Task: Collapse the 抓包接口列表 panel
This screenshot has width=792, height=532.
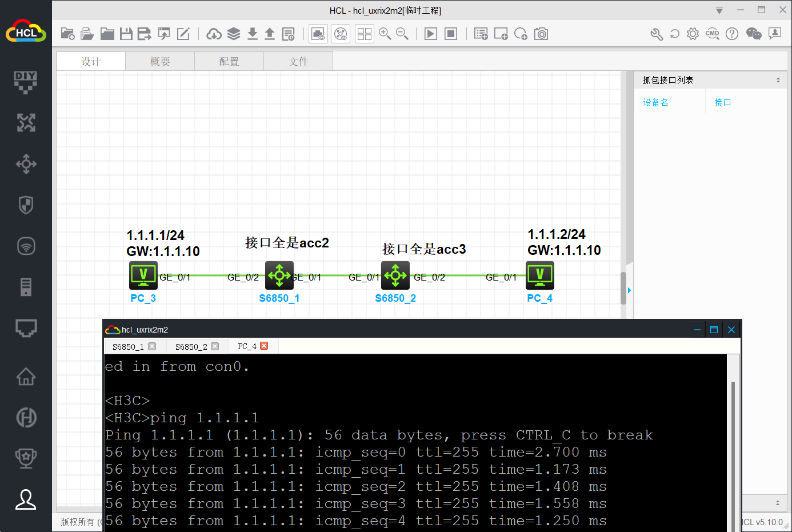Action: click(x=778, y=81)
